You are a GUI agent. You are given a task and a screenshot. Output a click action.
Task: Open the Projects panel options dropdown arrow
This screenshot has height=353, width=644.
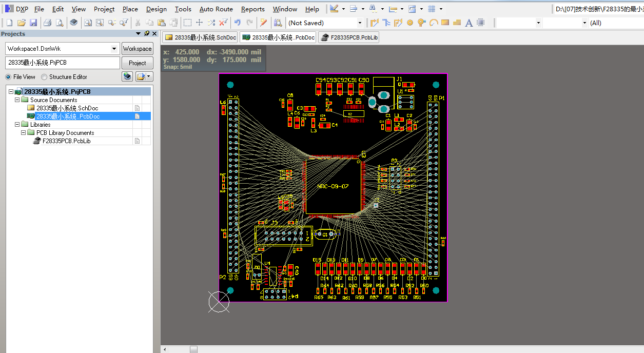click(139, 33)
